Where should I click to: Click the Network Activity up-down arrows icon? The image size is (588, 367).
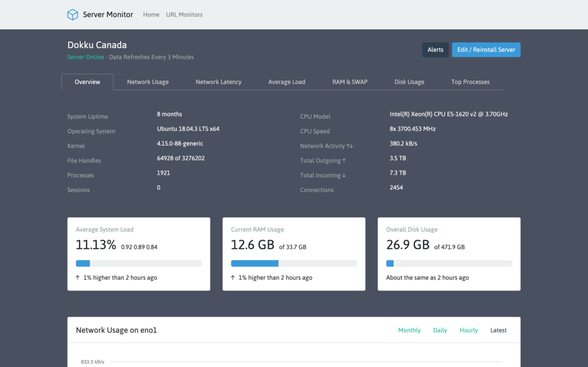click(349, 146)
